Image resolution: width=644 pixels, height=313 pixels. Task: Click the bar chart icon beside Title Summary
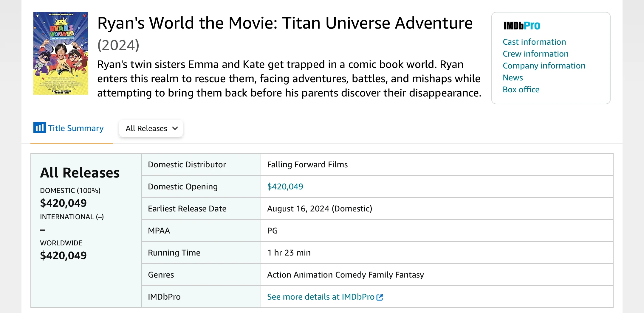coord(39,128)
